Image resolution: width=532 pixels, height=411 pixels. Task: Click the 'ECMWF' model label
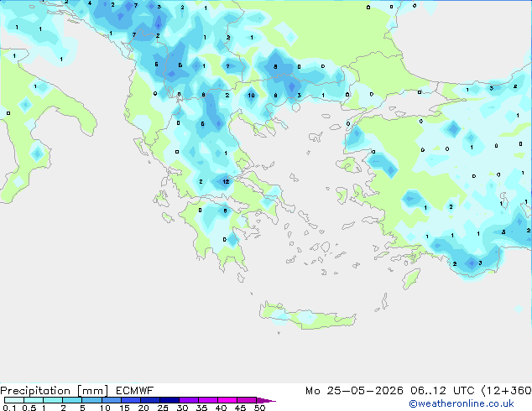pyautogui.click(x=135, y=391)
